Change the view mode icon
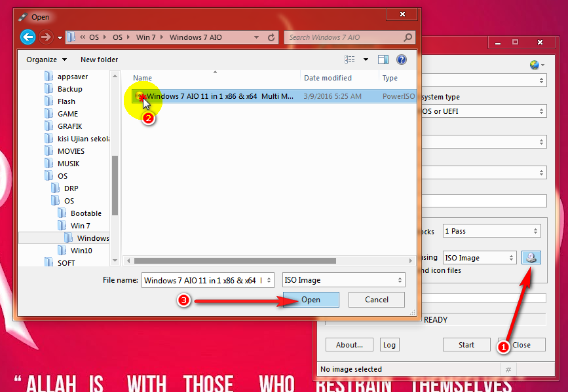568x392 pixels. point(350,60)
